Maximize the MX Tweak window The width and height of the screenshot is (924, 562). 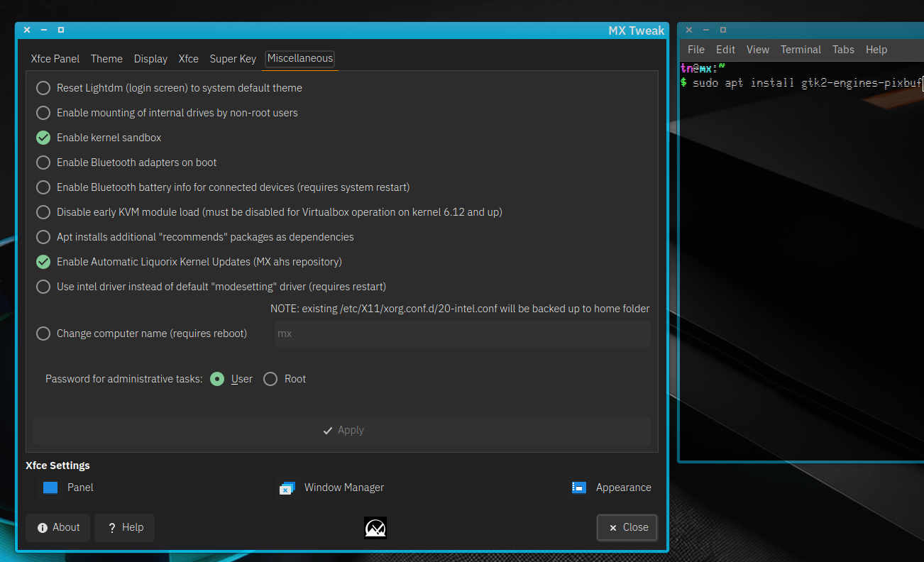pyautogui.click(x=61, y=30)
